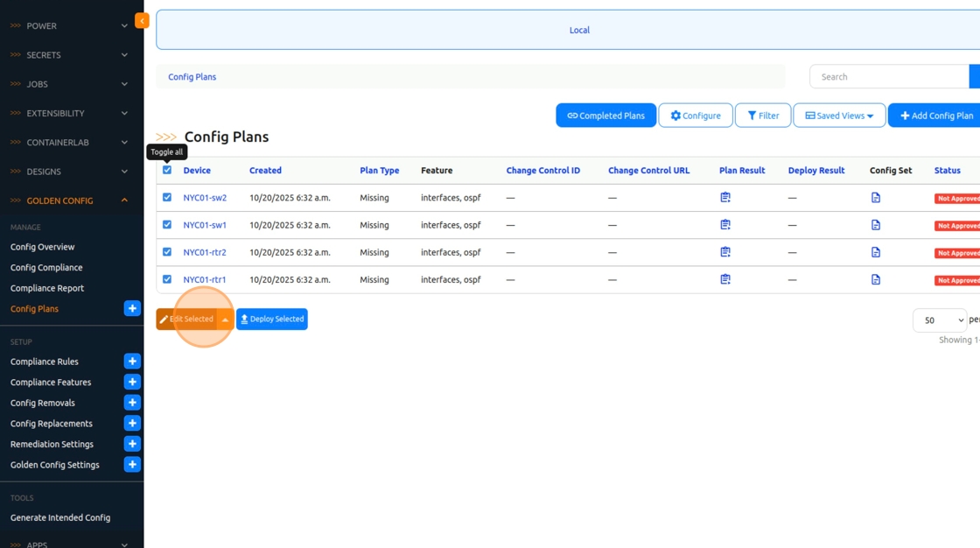The image size is (980, 548).
Task: Uncheck the NYC01-sw2 row checkbox
Action: 167,198
